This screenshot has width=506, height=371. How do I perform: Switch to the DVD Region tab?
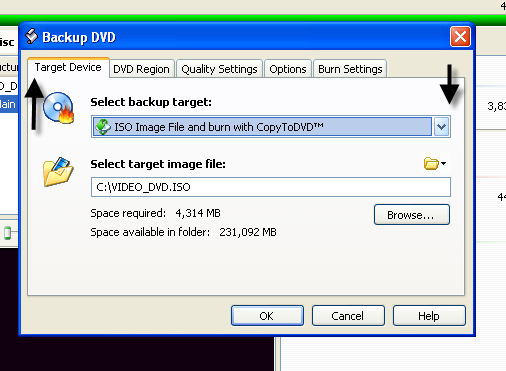coord(141,69)
